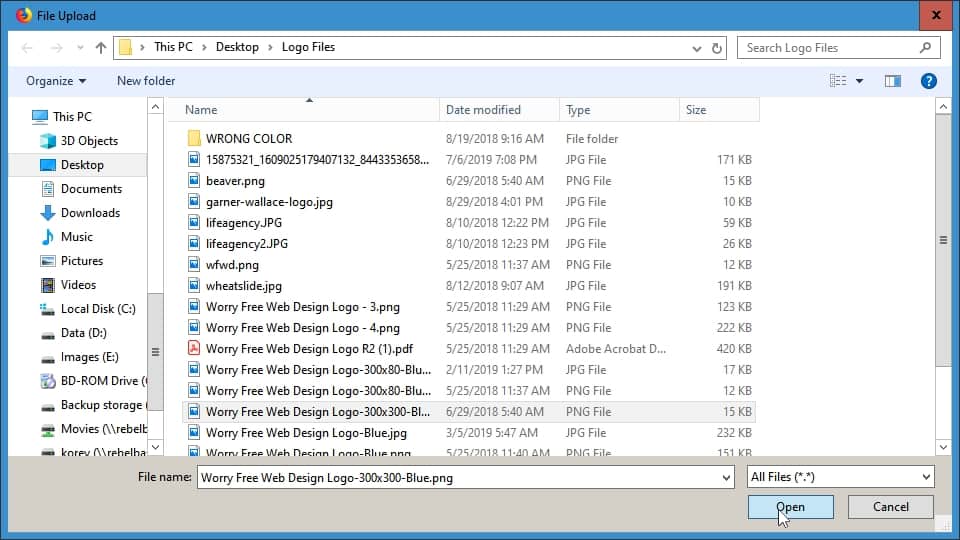
Task: Click the Back navigation arrow
Action: click(x=27, y=48)
